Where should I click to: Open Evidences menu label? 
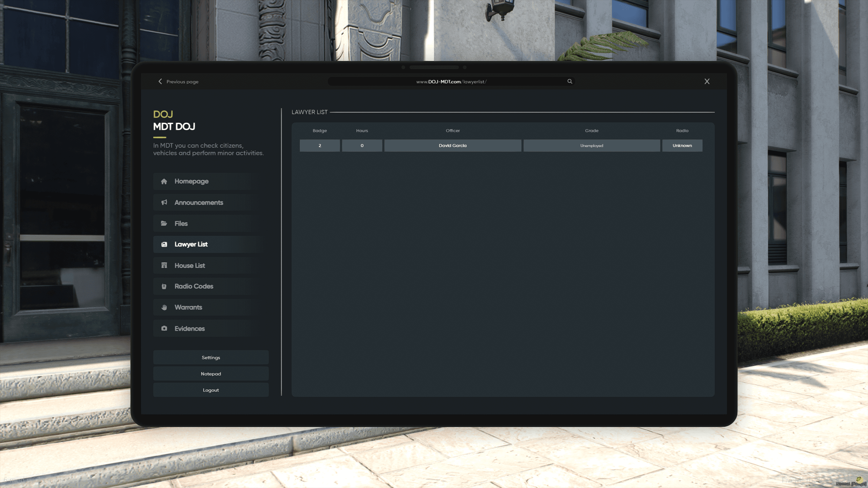coord(190,328)
